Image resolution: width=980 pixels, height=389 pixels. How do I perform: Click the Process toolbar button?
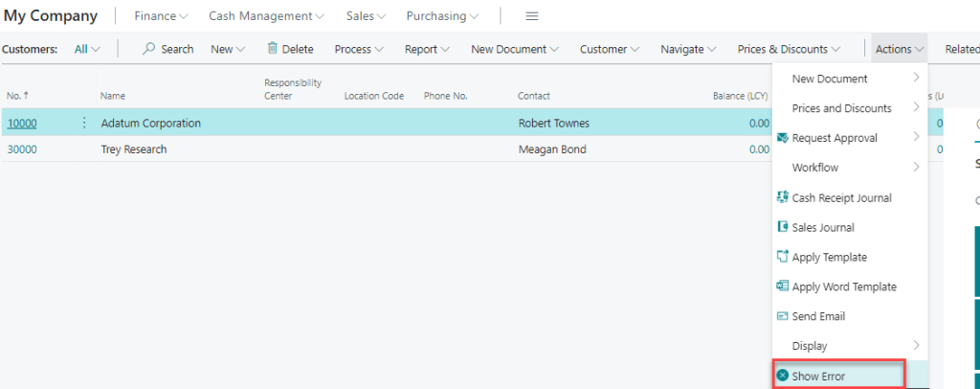click(x=359, y=49)
